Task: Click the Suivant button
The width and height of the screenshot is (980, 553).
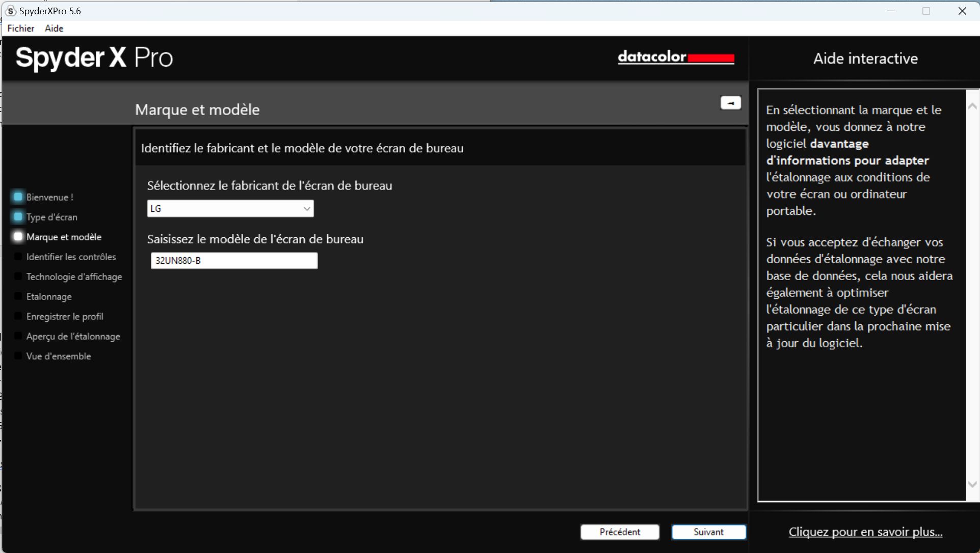Action: point(708,532)
